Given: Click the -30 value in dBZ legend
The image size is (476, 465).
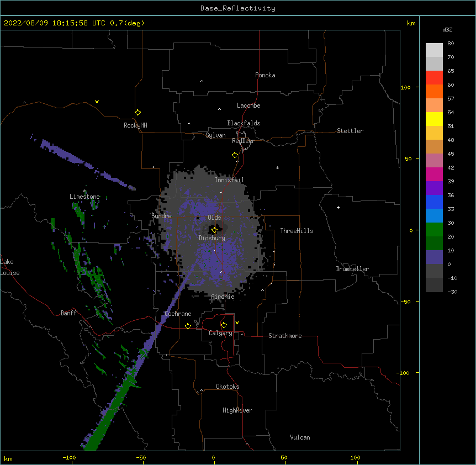Looking at the screenshot, I should [452, 292].
